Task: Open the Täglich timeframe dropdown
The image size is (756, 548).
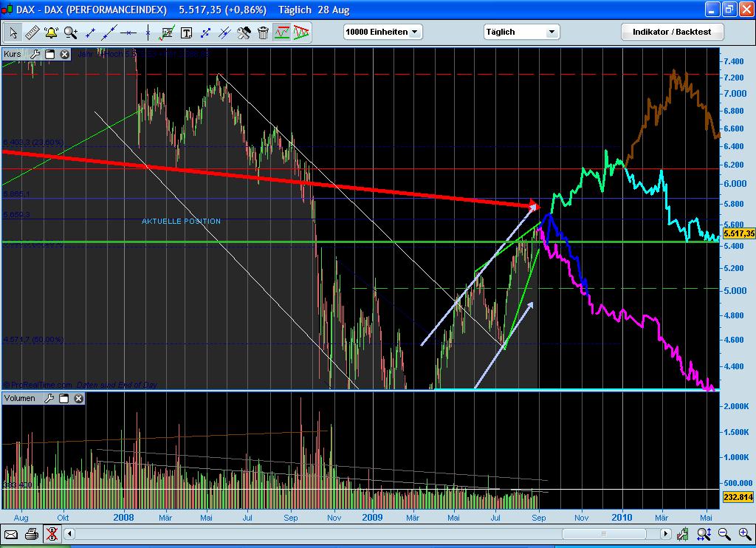Action: (521, 32)
